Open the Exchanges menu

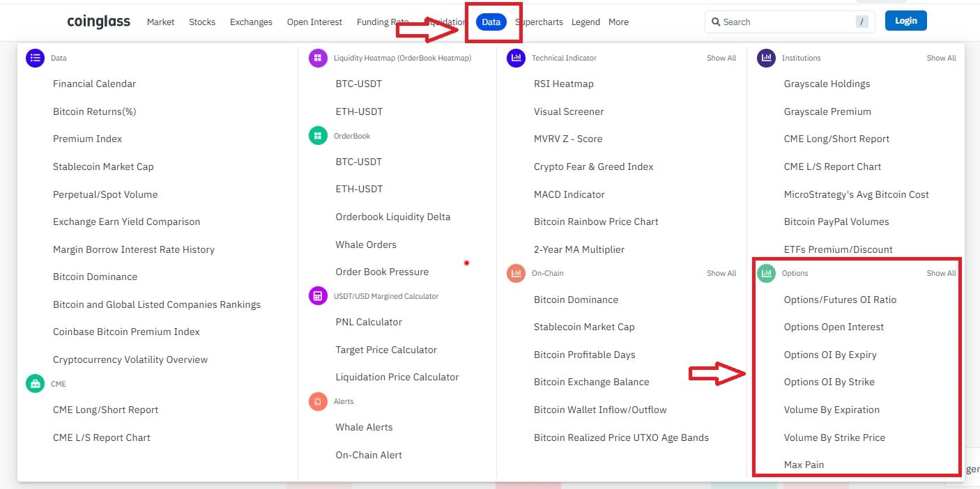[251, 22]
